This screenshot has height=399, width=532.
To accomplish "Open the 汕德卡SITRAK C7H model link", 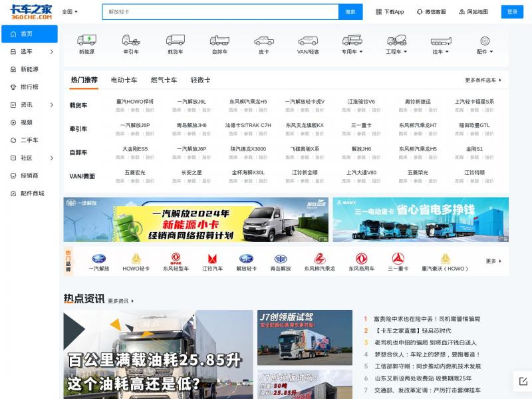I will (248, 125).
